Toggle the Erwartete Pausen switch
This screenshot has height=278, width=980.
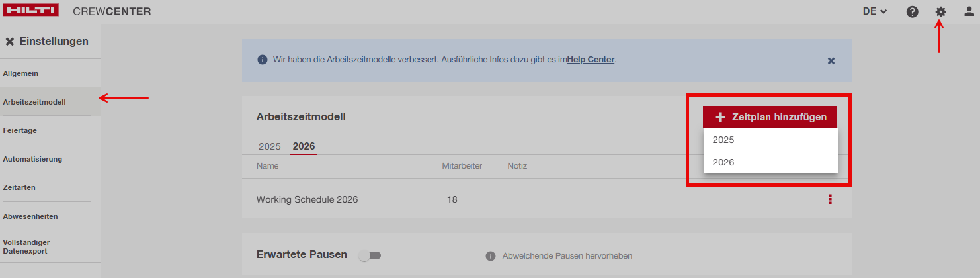pyautogui.click(x=370, y=255)
